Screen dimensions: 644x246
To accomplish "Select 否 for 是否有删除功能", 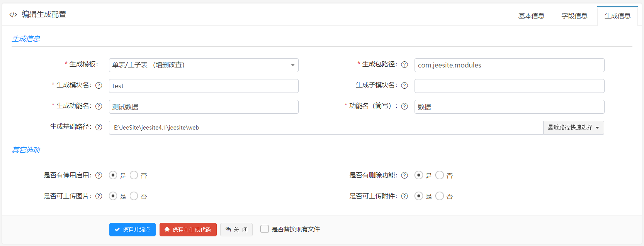I will [x=439, y=175].
